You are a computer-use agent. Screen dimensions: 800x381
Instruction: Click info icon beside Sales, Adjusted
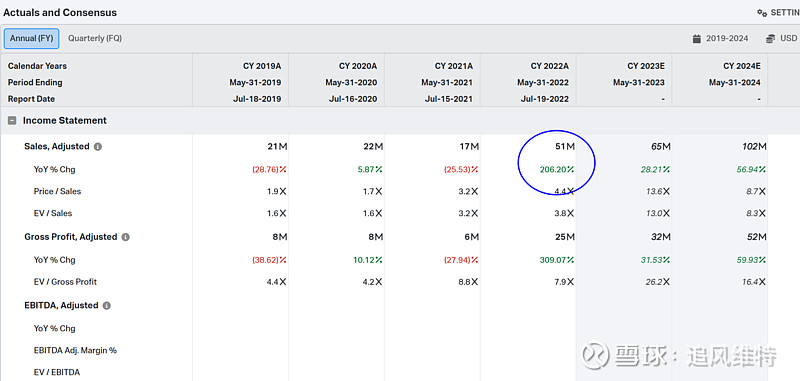point(97,147)
